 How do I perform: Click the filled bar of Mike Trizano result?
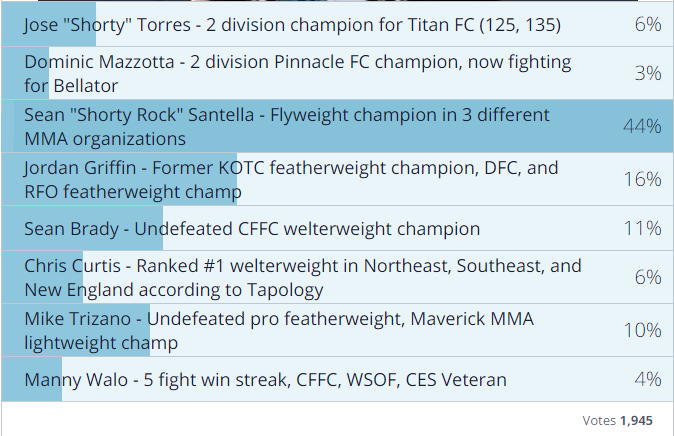(x=76, y=330)
